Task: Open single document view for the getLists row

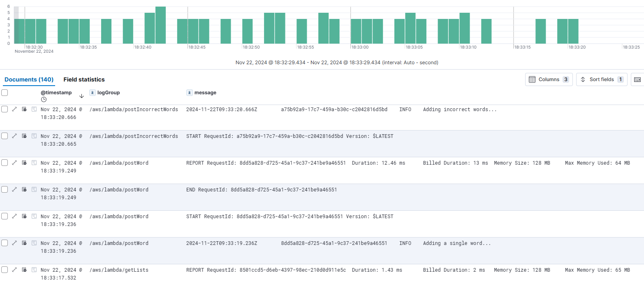Action: pyautogui.click(x=34, y=270)
